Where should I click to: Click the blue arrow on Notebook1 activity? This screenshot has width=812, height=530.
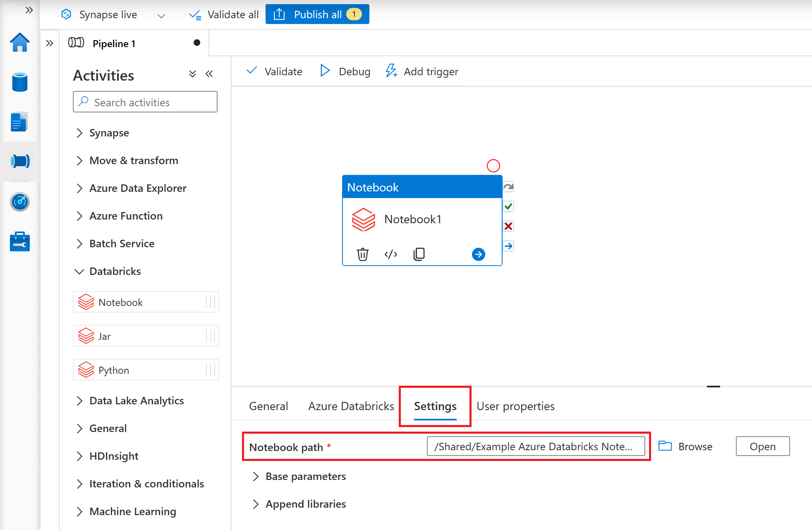(x=479, y=254)
